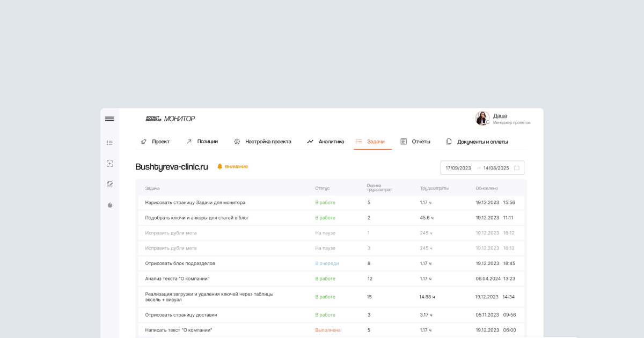Open 'Документы и оплаты' tab

[477, 142]
